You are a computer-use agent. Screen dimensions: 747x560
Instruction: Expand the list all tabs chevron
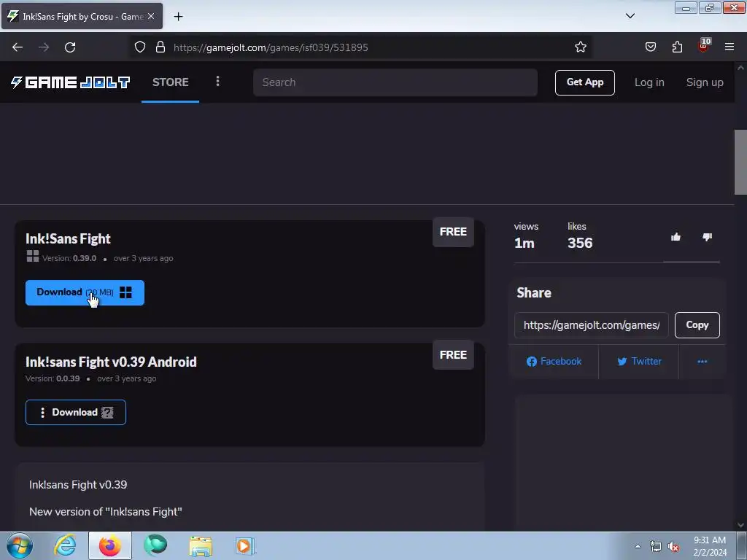[630, 16]
